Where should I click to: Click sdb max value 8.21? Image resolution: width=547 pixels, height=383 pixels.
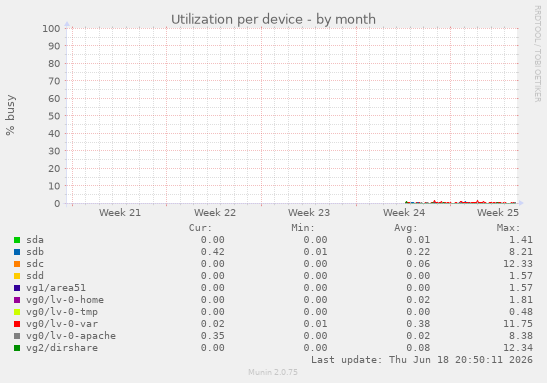point(520,252)
